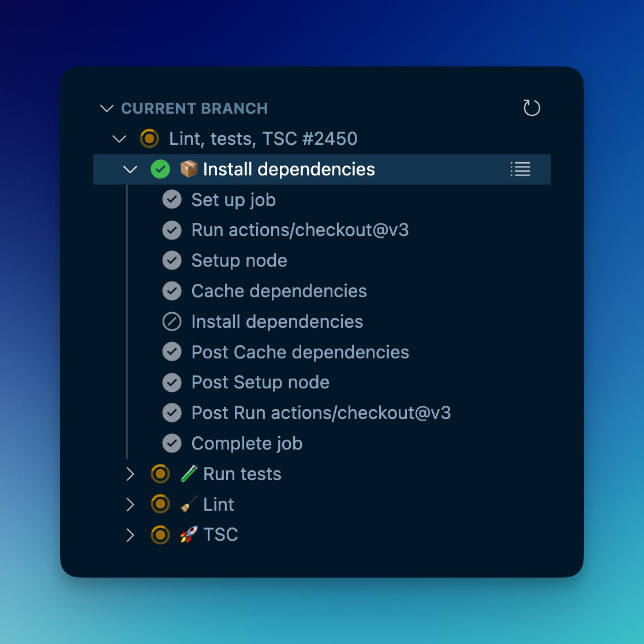644x644 pixels.
Task: Select the Lint, tests, TSC #2450 workflow run
Action: coord(263,139)
